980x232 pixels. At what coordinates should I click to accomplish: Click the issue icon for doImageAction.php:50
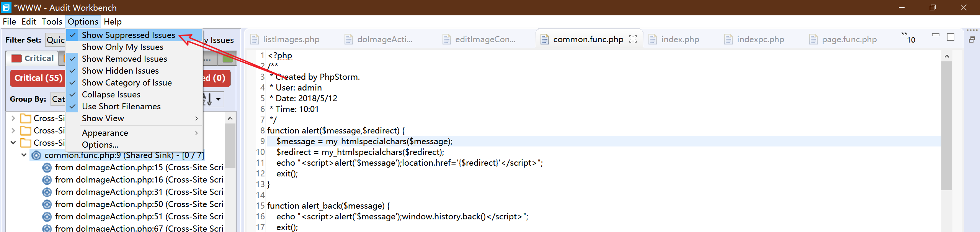47,204
